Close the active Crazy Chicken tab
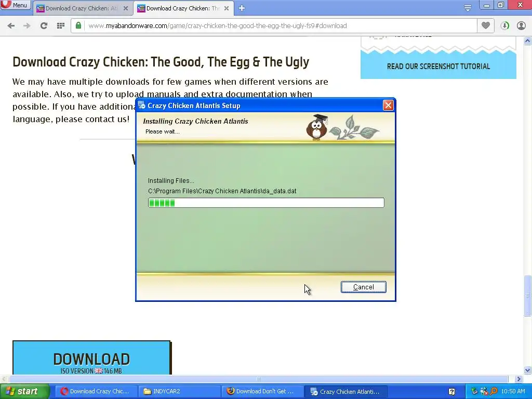This screenshot has width=532, height=399. 227,8
